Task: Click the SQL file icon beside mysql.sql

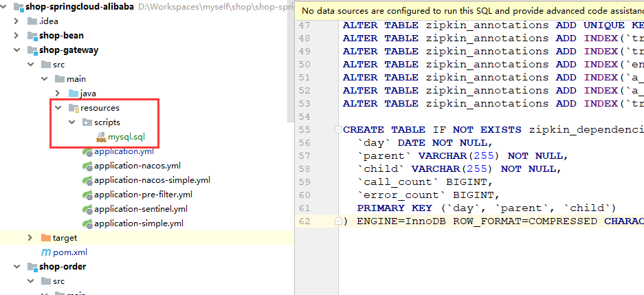Action: coord(101,138)
